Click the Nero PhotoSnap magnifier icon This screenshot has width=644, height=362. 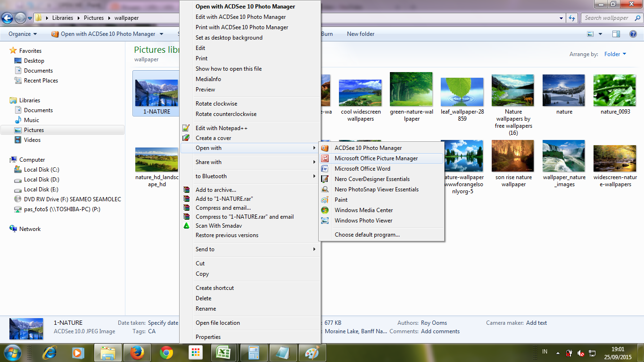tap(325, 189)
